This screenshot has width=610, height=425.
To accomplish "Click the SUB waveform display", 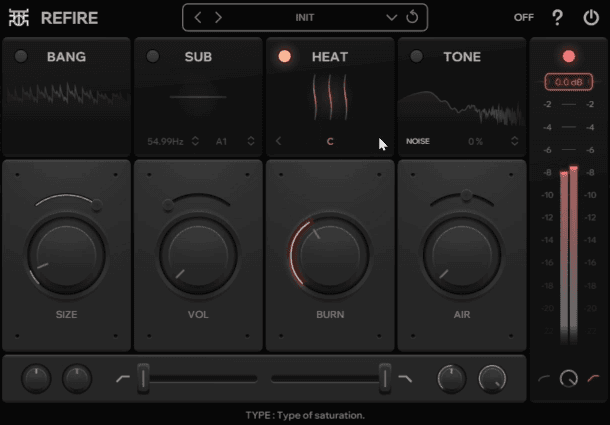I will point(198,97).
